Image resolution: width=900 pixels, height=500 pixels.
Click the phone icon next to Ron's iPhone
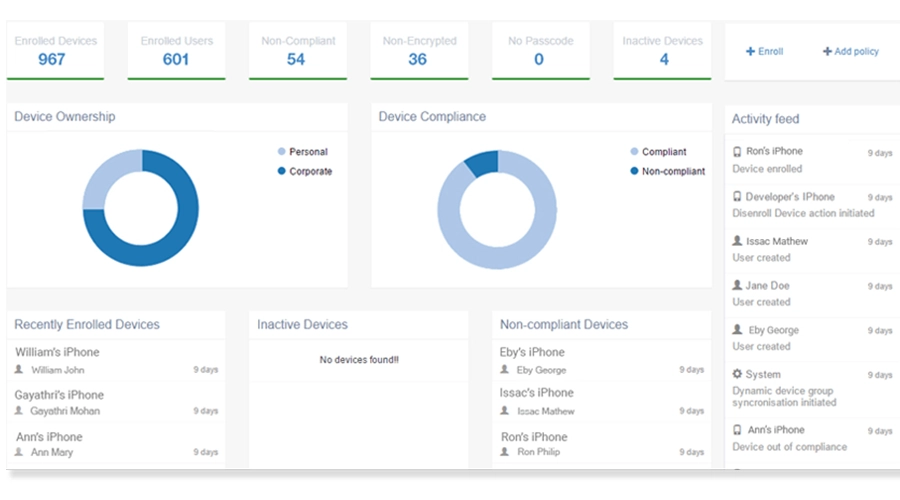(x=738, y=152)
